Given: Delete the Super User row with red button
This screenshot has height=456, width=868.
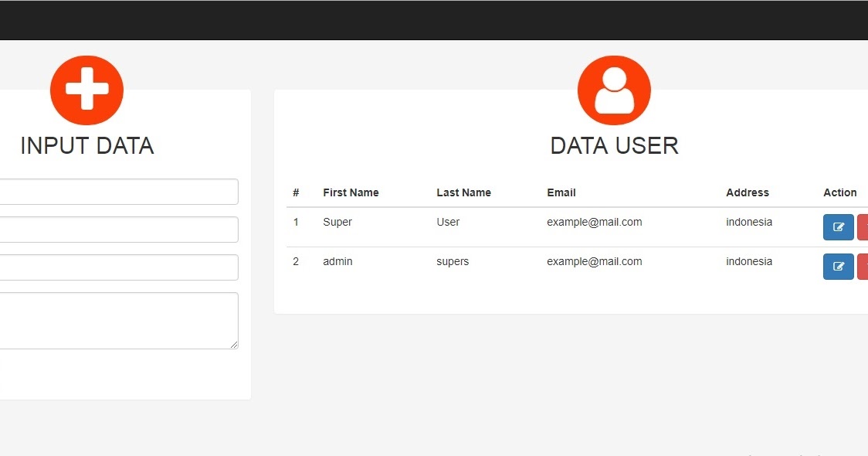Looking at the screenshot, I should (x=863, y=227).
